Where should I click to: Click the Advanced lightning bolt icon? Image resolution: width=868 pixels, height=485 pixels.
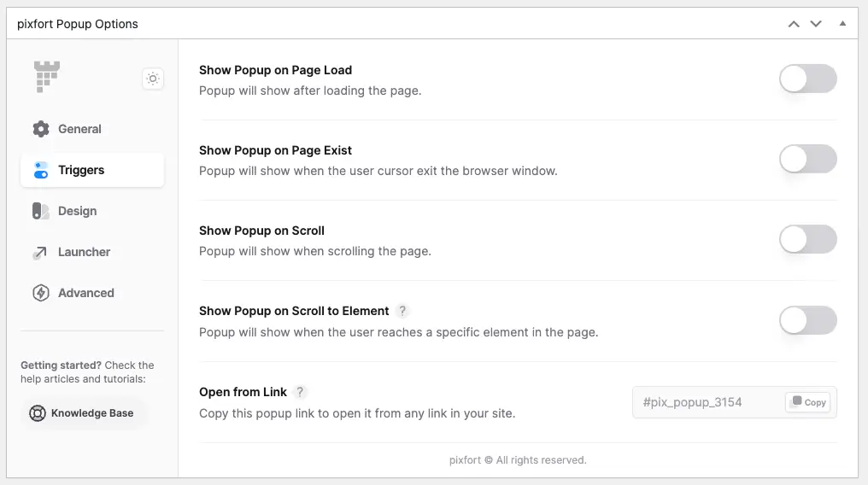tap(40, 293)
